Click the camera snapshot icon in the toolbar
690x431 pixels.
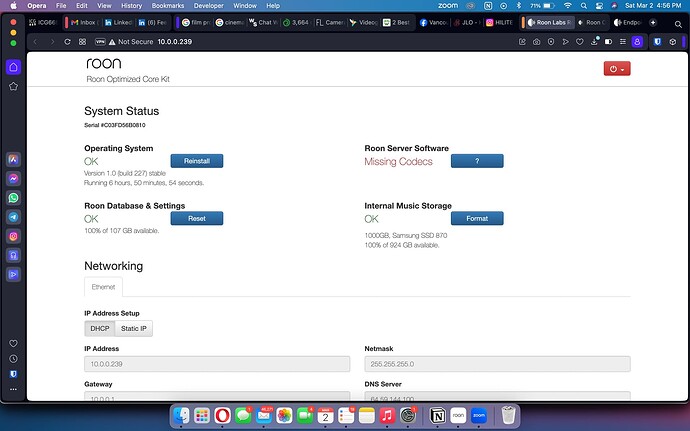pos(536,42)
